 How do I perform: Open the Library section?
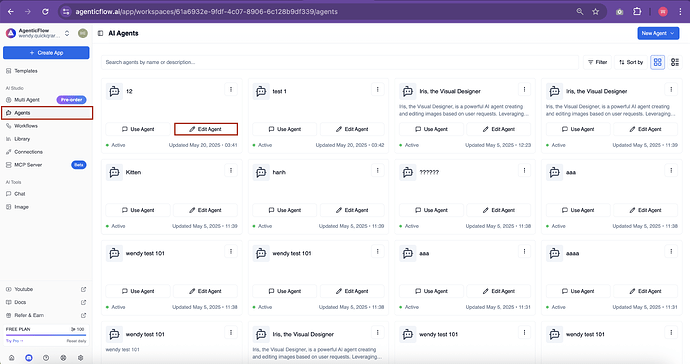(22, 139)
